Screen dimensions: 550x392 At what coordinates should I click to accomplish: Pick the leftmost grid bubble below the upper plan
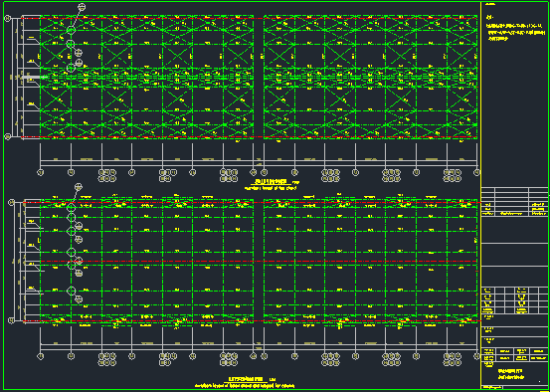41,172
